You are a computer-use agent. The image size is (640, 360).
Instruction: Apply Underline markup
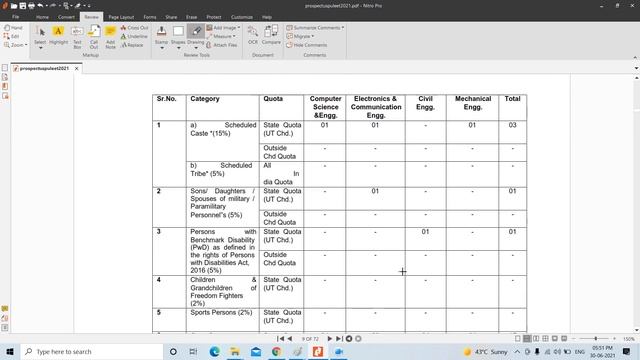(134, 36)
